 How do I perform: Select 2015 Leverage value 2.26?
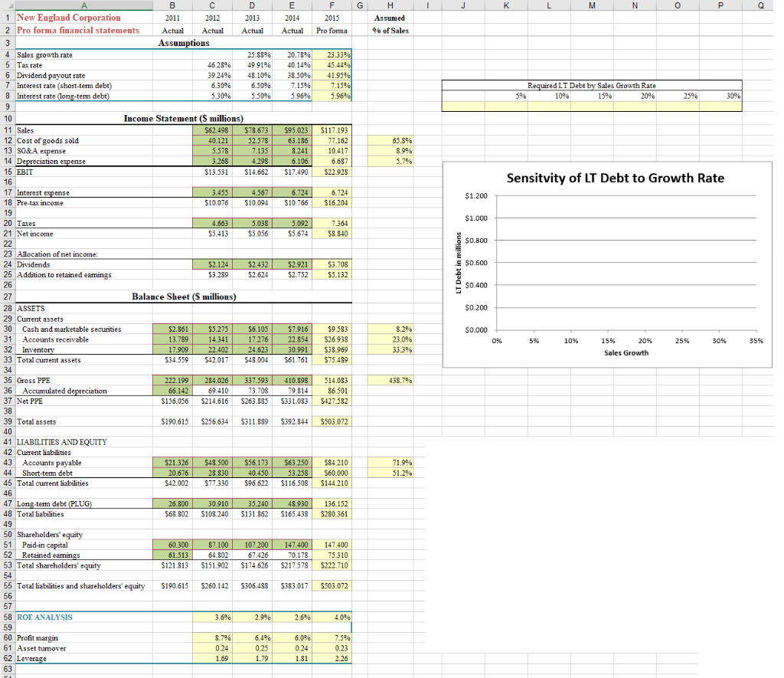coord(332,659)
